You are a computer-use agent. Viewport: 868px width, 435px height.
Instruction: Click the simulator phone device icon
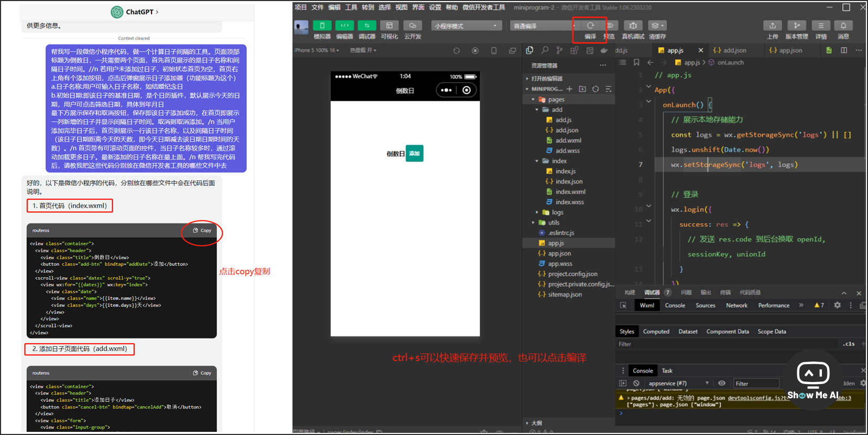pos(494,50)
